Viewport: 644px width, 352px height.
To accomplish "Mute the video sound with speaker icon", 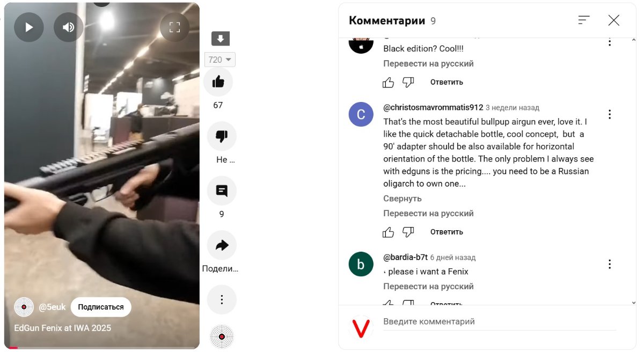I will (69, 27).
